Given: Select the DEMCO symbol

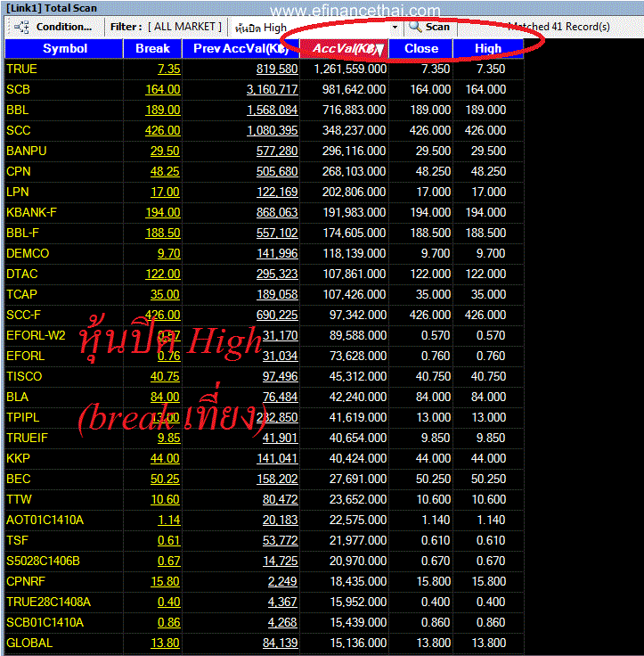Looking at the screenshot, I should coord(28,253).
